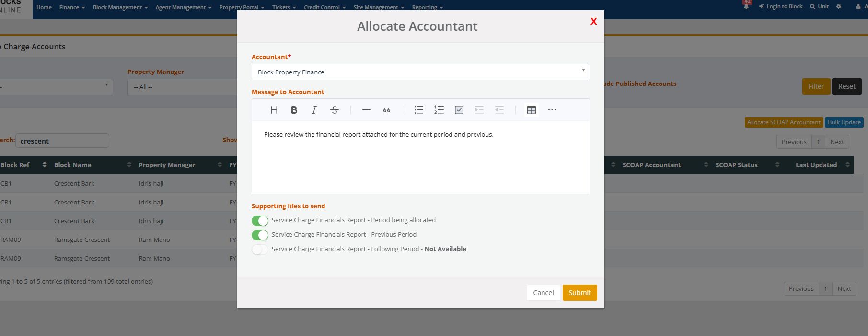This screenshot has width=868, height=336.
Task: Open the Accountant dropdown
Action: point(420,72)
